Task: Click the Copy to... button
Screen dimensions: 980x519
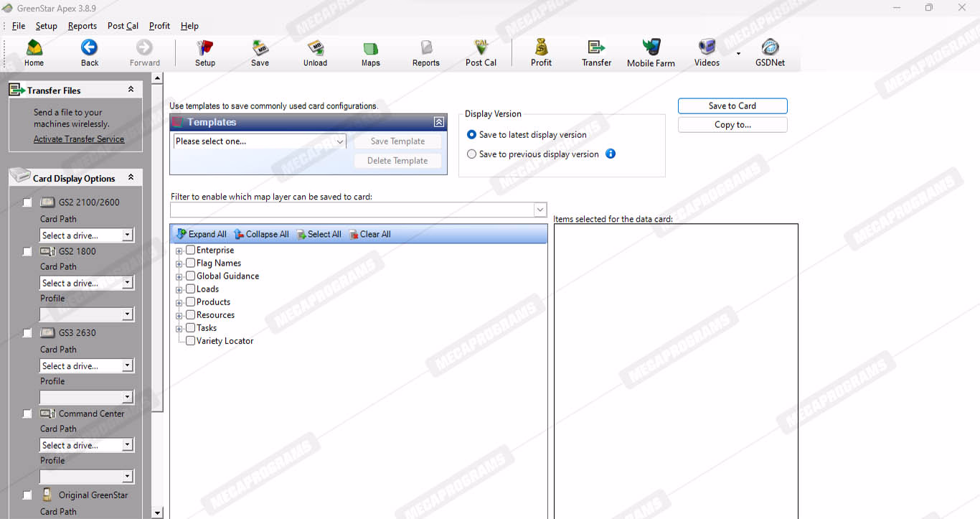Action: point(732,125)
